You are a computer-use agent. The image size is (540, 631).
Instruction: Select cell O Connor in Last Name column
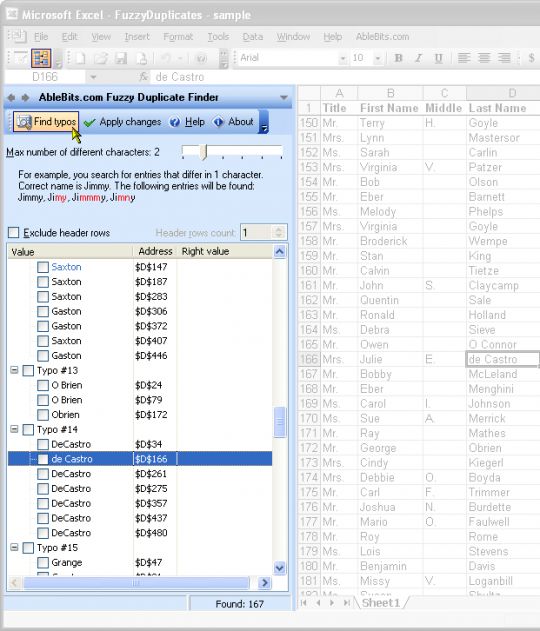tap(503, 345)
